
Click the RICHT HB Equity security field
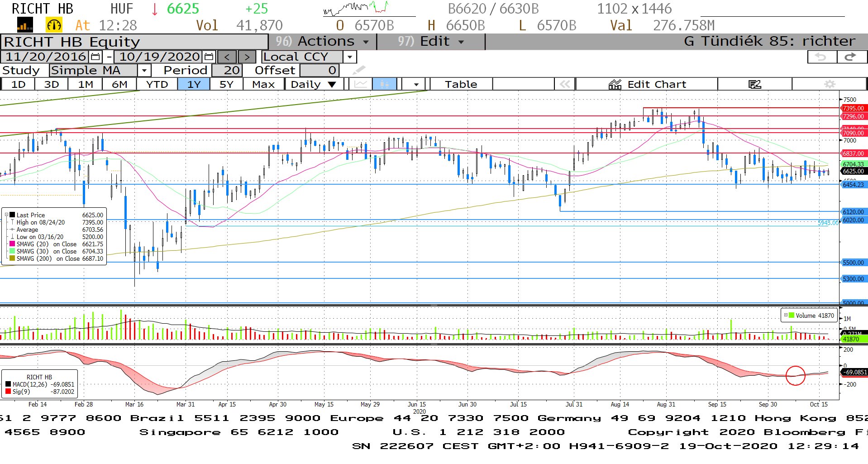pyautogui.click(x=135, y=42)
